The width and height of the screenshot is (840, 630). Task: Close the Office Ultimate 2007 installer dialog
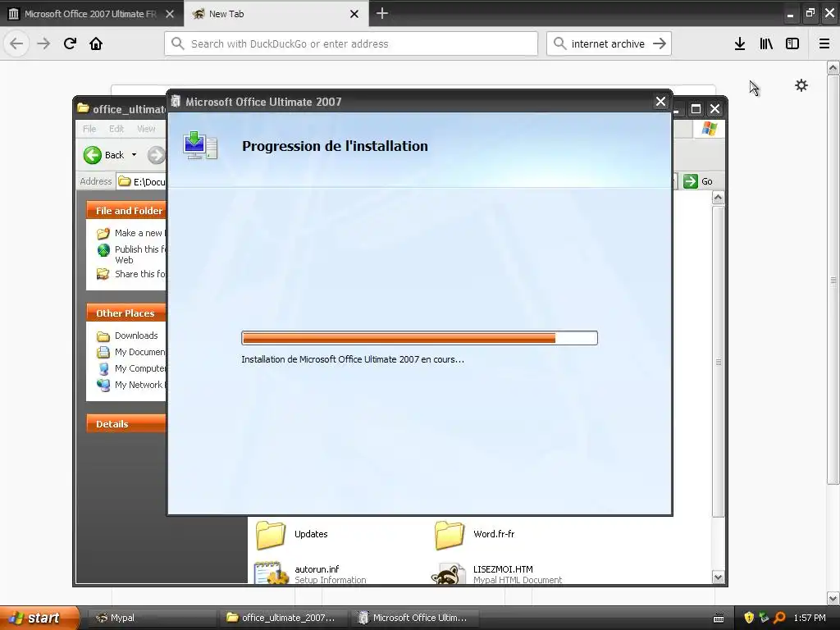(x=660, y=101)
